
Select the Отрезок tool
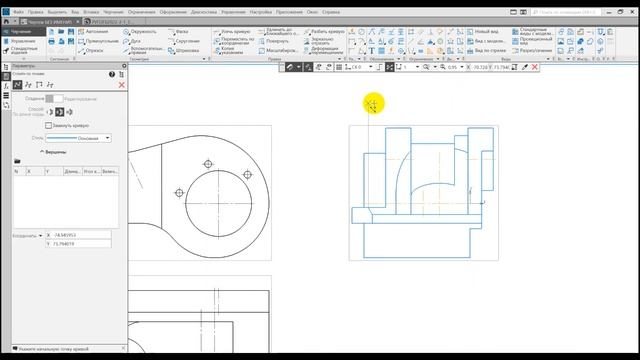tap(91, 51)
